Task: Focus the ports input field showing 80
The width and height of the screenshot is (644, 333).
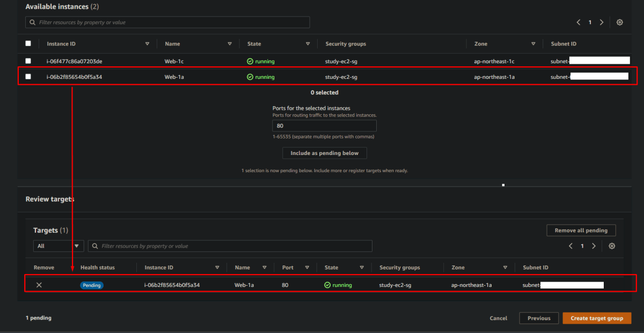Action: pos(325,126)
